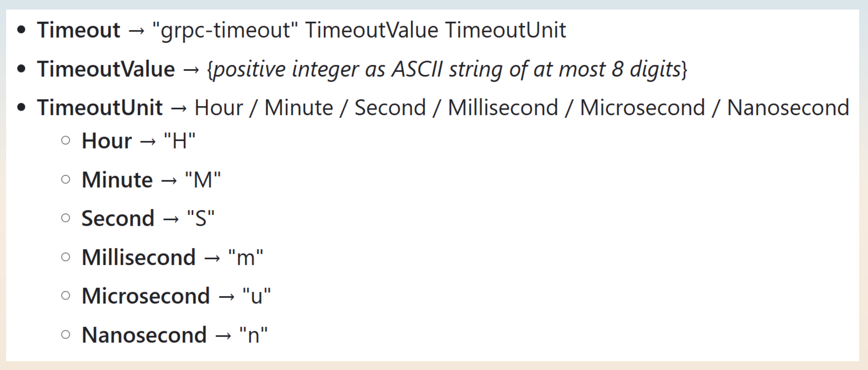Click the bold Second sub-item term
Viewport: 868px width, 370px height.
click(x=118, y=218)
